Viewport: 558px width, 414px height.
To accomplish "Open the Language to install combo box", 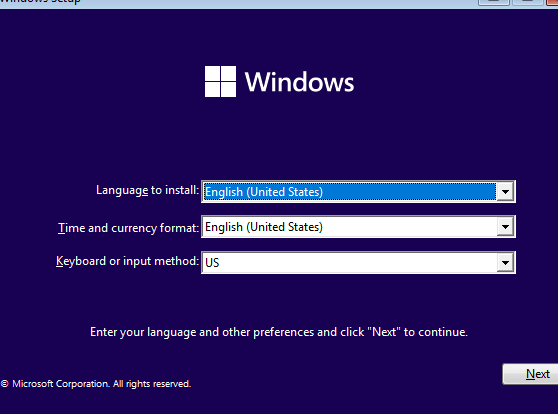I will (358, 192).
